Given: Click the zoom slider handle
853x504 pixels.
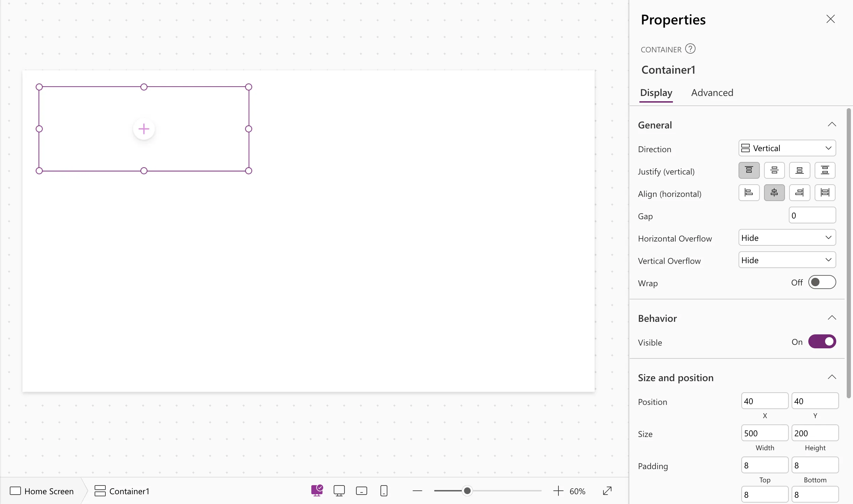Looking at the screenshot, I should [x=467, y=491].
